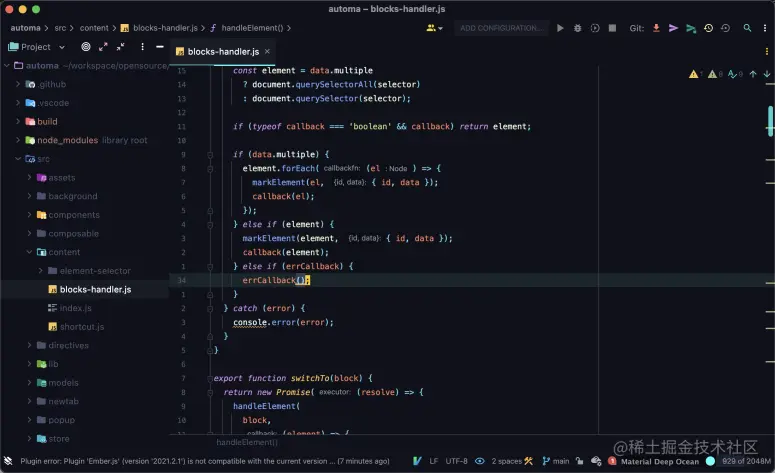Collapse the automa project root
The height and width of the screenshot is (473, 775).
click(x=7, y=65)
